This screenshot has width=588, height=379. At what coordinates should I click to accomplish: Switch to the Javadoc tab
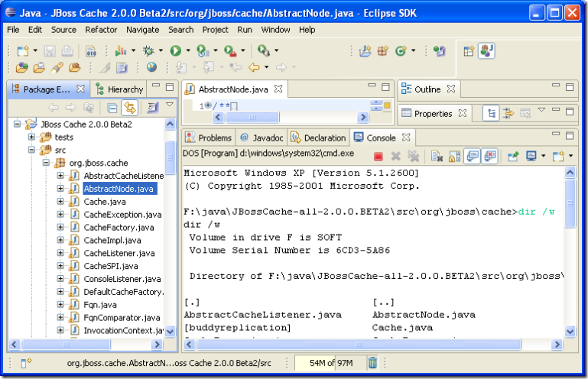(262, 138)
